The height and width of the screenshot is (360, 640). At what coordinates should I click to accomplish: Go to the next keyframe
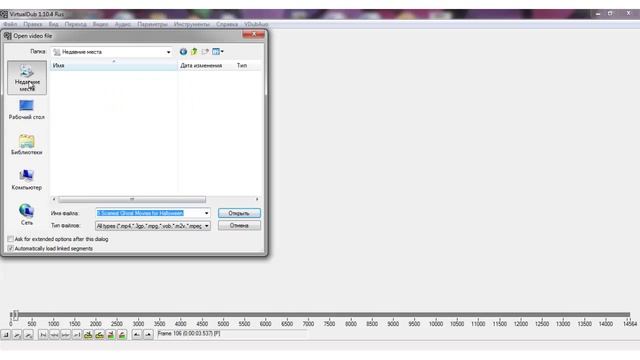[99, 335]
